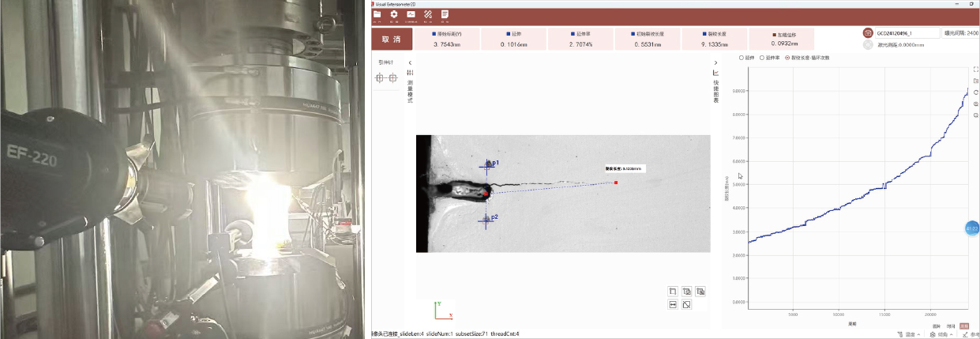980x339 pixels.
Task: Click the 曝光间隔 exposure interval field
Action: tap(962, 33)
